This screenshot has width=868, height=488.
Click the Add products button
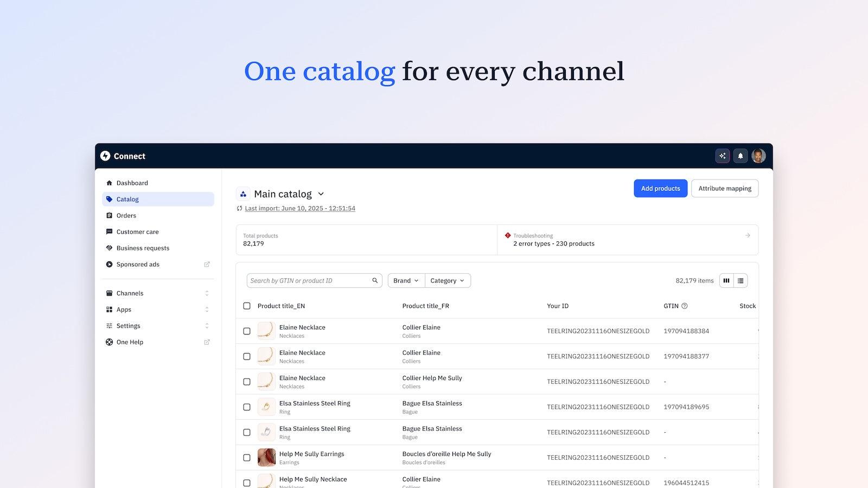(x=660, y=188)
